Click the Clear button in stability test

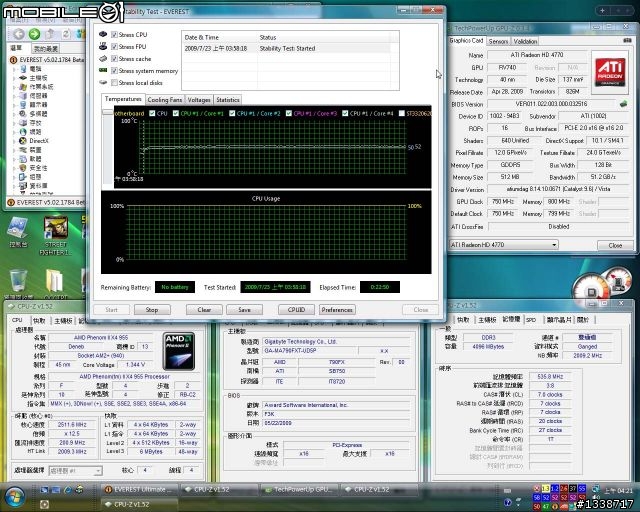click(x=204, y=310)
